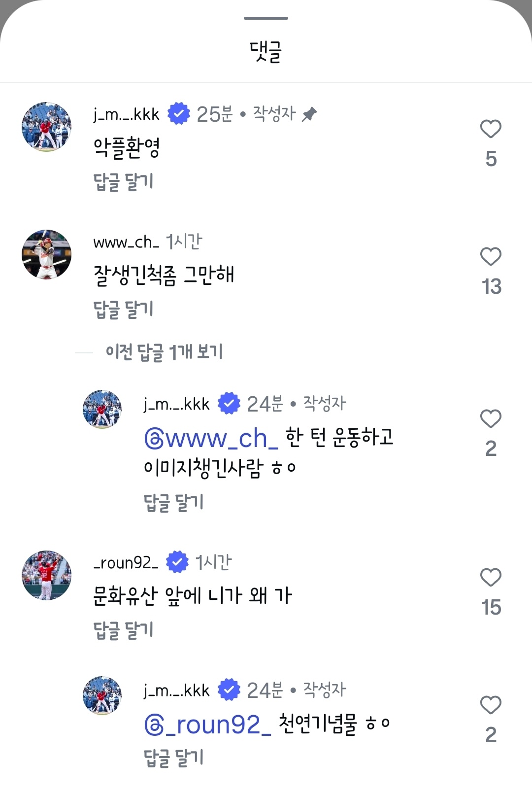
Task: Reply to '문화유산 앞에 니가 왜 가' comment
Action: point(123,630)
